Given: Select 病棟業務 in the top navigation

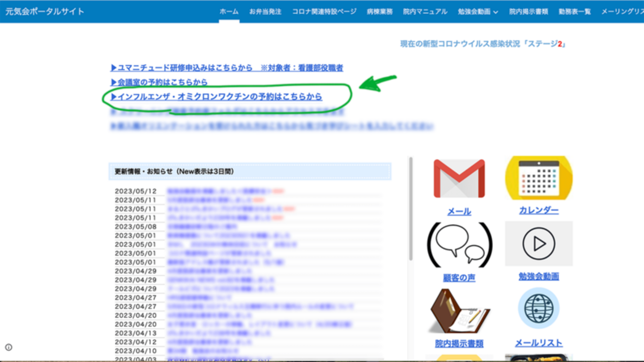Looking at the screenshot, I should (x=379, y=11).
